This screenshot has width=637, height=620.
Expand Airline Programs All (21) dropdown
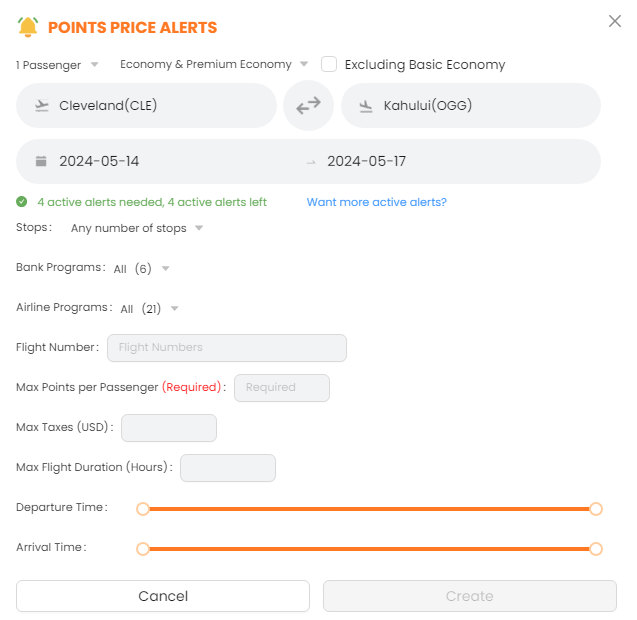coord(149,309)
